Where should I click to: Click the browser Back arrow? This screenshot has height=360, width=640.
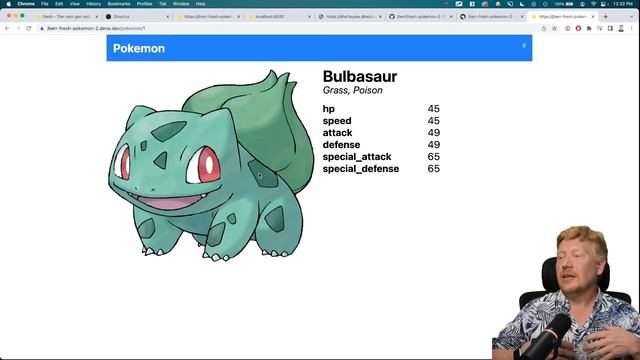point(7,28)
